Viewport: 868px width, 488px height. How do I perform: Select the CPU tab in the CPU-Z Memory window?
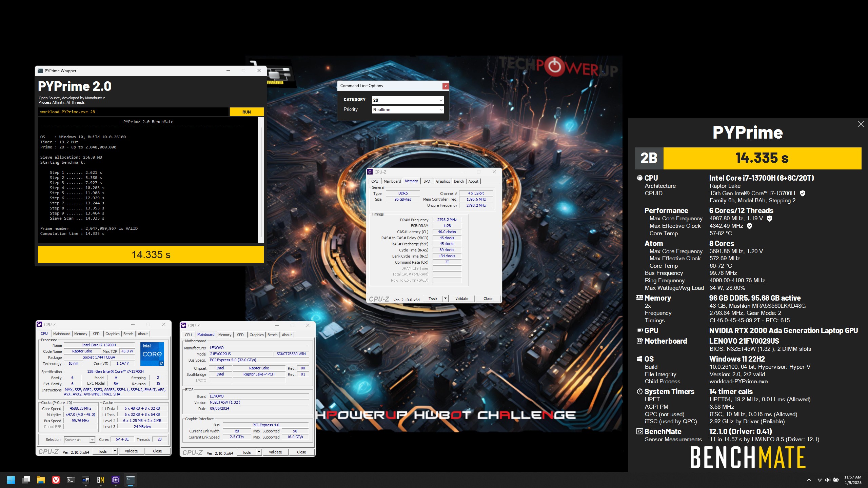click(375, 181)
